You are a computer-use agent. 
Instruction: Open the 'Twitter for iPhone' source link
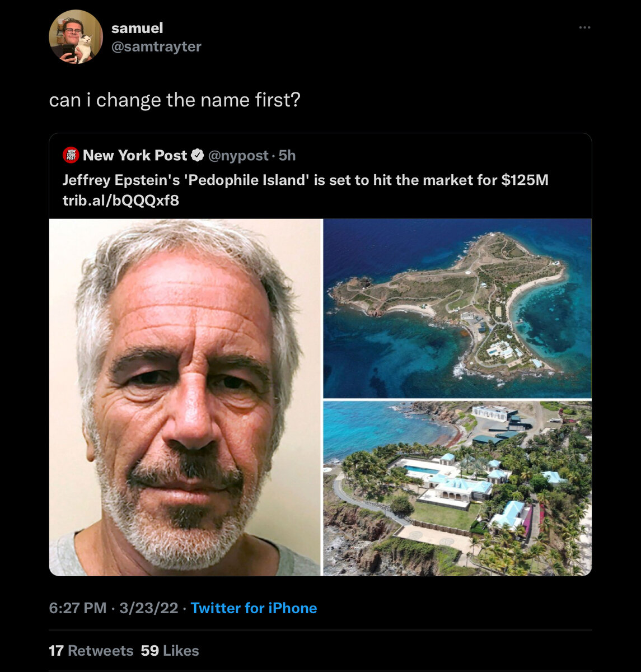coord(254,608)
